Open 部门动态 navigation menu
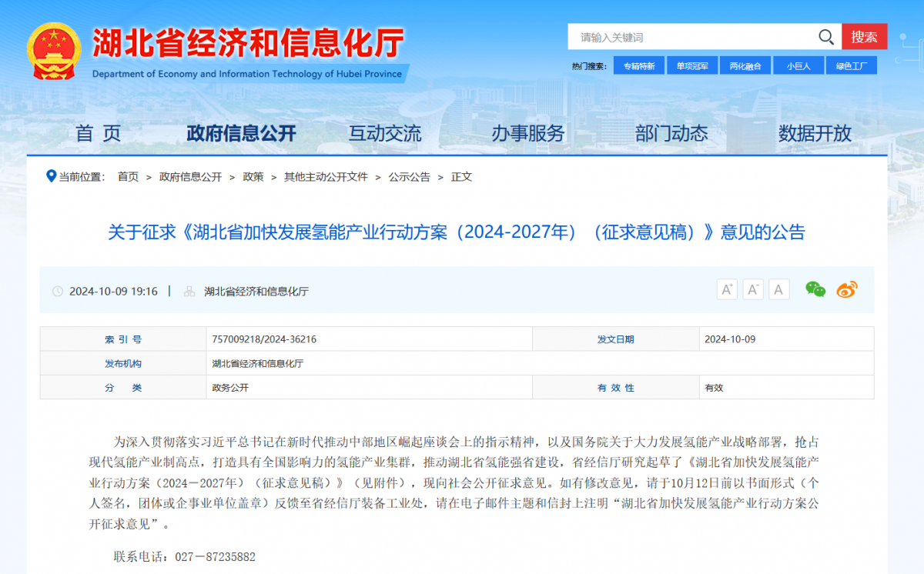Image resolution: width=924 pixels, height=574 pixels. pyautogui.click(x=671, y=133)
